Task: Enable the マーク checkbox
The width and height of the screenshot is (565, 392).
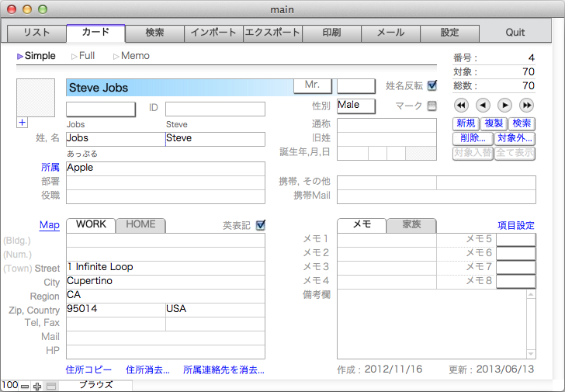Action: pos(432,106)
